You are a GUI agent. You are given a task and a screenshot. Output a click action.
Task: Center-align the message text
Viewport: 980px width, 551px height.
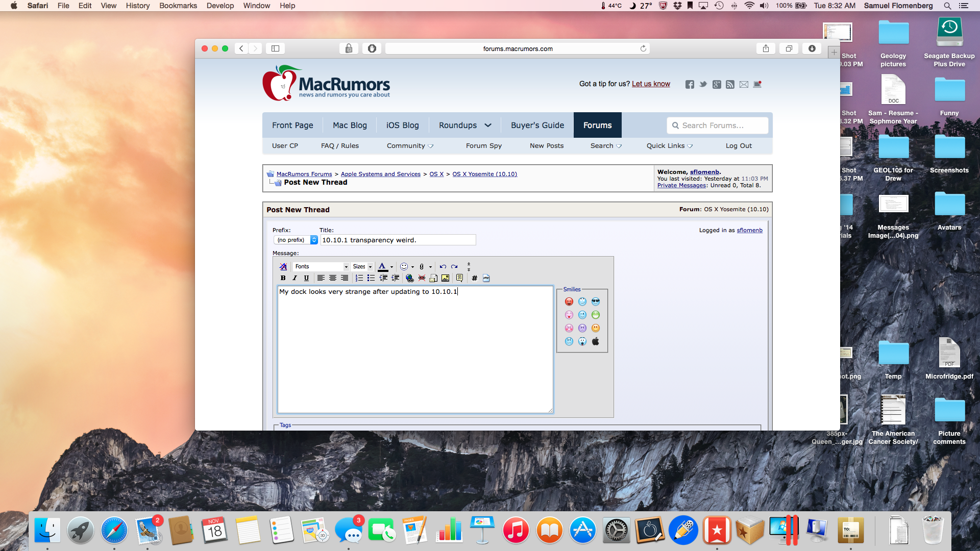click(x=332, y=278)
